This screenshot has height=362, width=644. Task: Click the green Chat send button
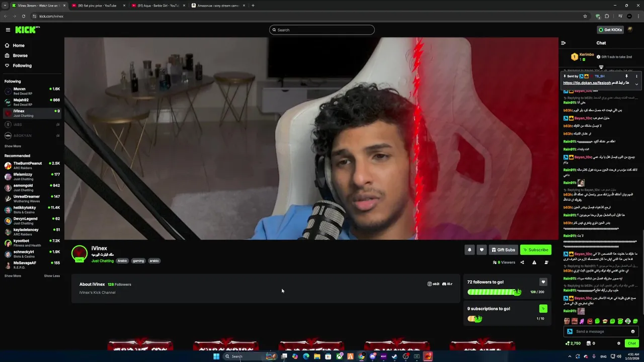click(632, 343)
